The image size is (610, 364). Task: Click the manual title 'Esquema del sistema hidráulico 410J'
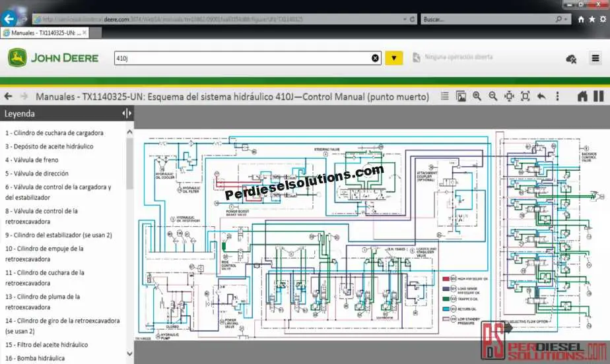(x=220, y=96)
